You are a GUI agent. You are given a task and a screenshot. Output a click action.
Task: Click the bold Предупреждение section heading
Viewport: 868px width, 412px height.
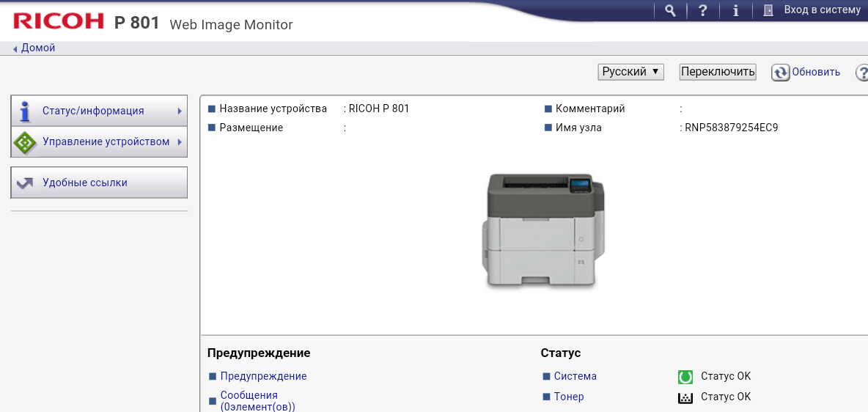tap(259, 353)
